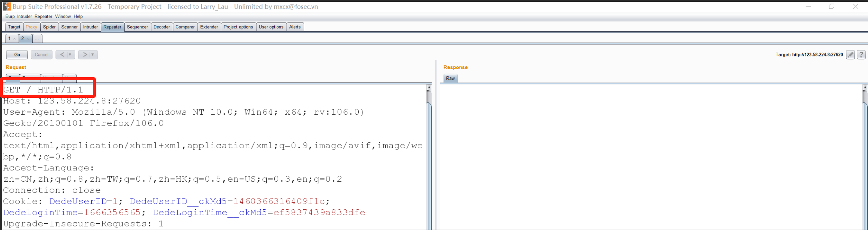This screenshot has height=230, width=868.
Task: Click the Request panel heading
Action: [x=16, y=67]
